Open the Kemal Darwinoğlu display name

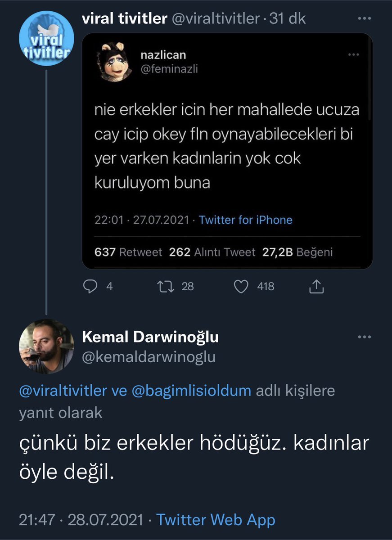tap(150, 337)
